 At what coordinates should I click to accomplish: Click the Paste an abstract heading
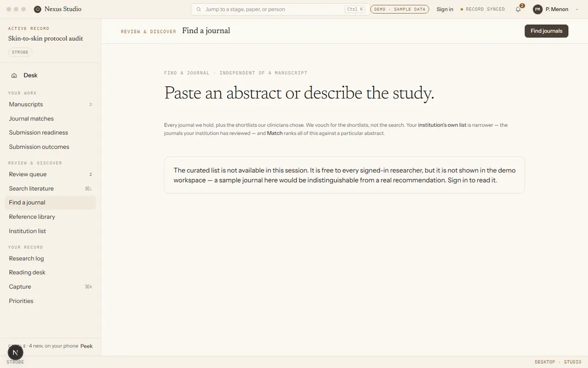point(299,93)
